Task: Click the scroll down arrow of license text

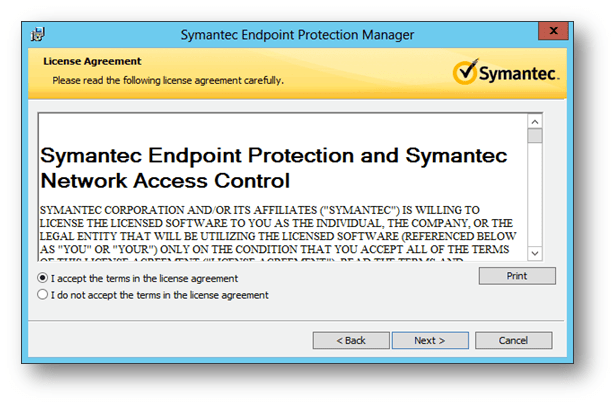Action: click(535, 254)
